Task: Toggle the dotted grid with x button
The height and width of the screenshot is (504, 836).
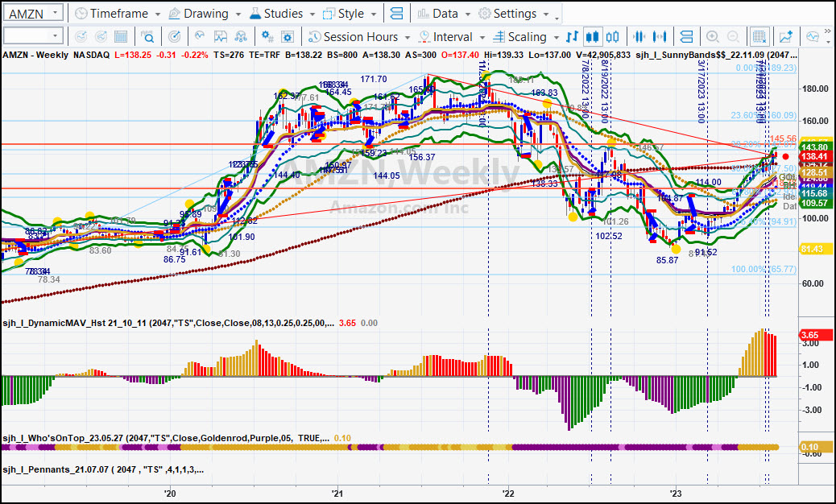Action: coord(759,37)
